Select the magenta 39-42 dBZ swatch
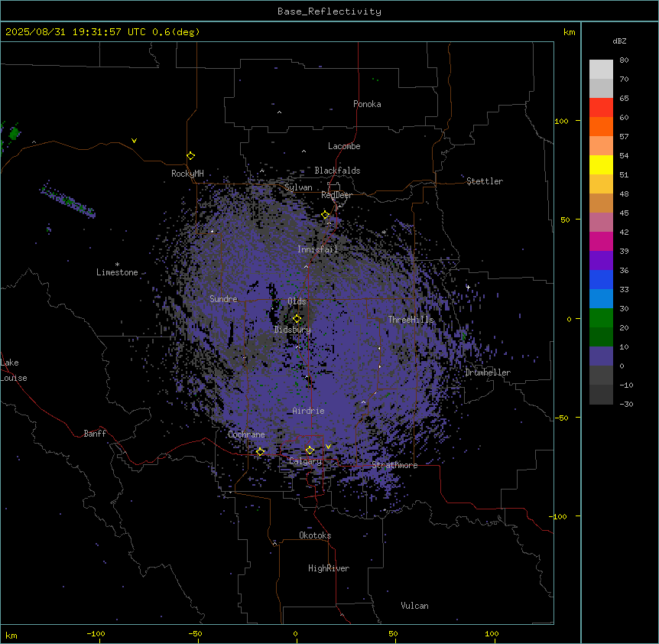This screenshot has width=659, height=644. [x=601, y=241]
